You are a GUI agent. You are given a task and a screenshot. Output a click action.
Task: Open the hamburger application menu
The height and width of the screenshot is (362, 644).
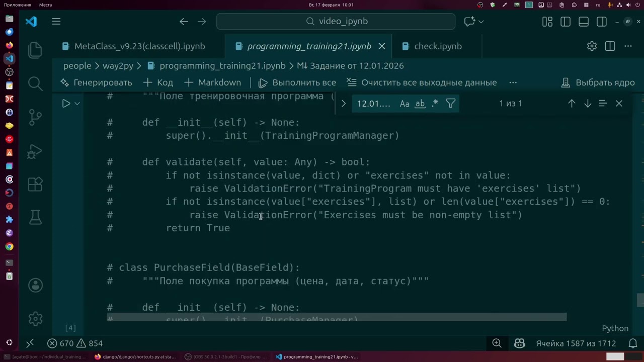pos(56,21)
